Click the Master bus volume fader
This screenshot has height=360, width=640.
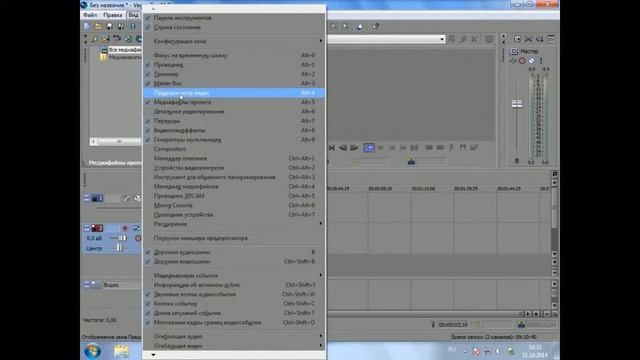(x=517, y=104)
